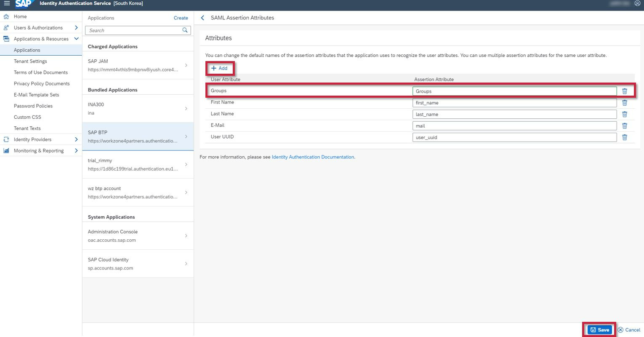Cancel the attribute changes
The width and height of the screenshot is (644, 337).
[629, 330]
